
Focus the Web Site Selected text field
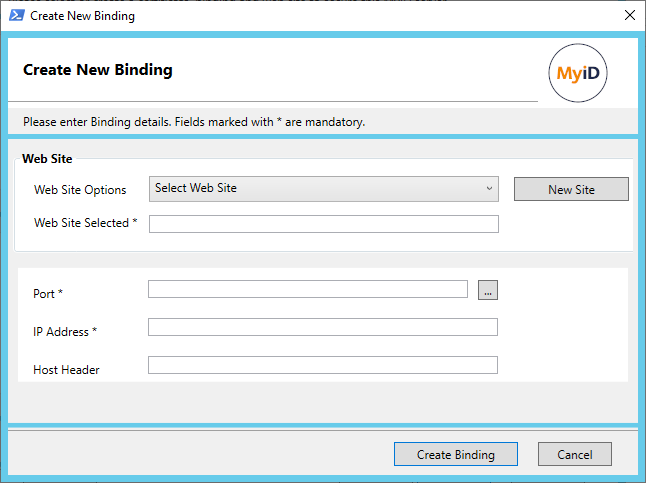323,223
